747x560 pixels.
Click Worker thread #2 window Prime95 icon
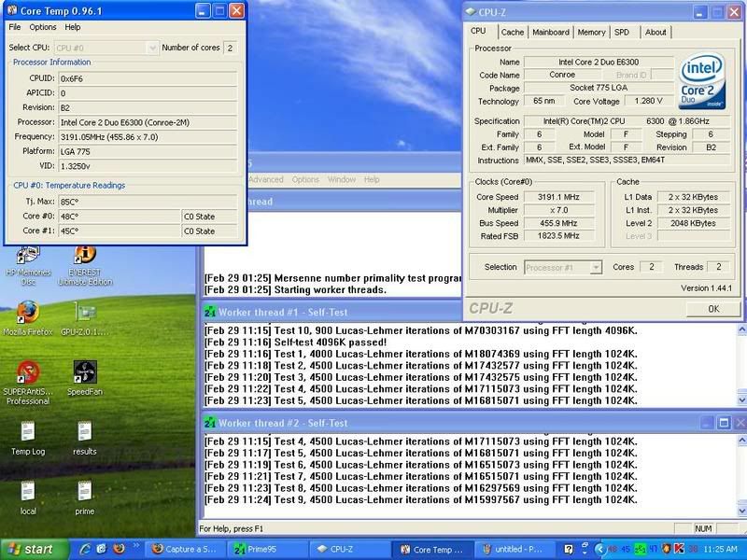point(209,423)
